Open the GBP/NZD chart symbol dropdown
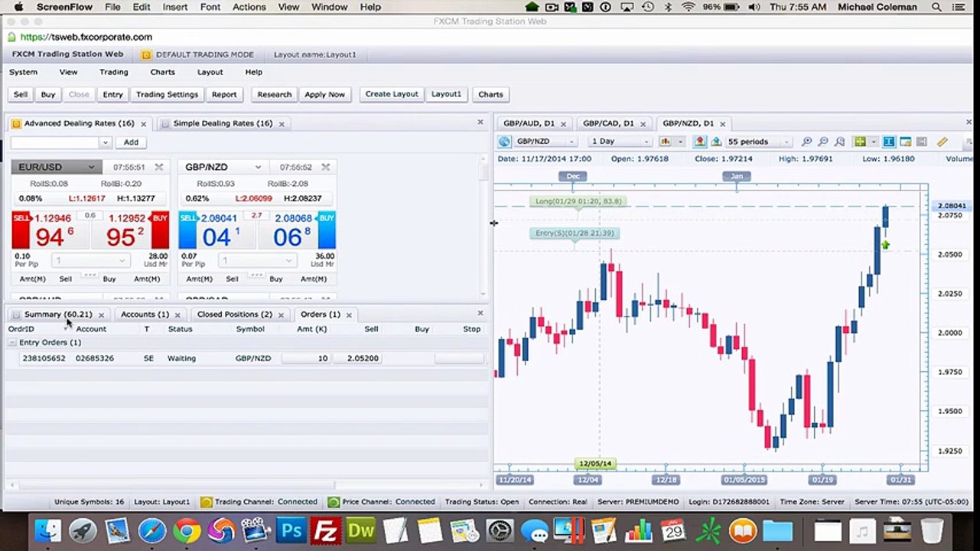The image size is (980, 551). click(x=571, y=142)
